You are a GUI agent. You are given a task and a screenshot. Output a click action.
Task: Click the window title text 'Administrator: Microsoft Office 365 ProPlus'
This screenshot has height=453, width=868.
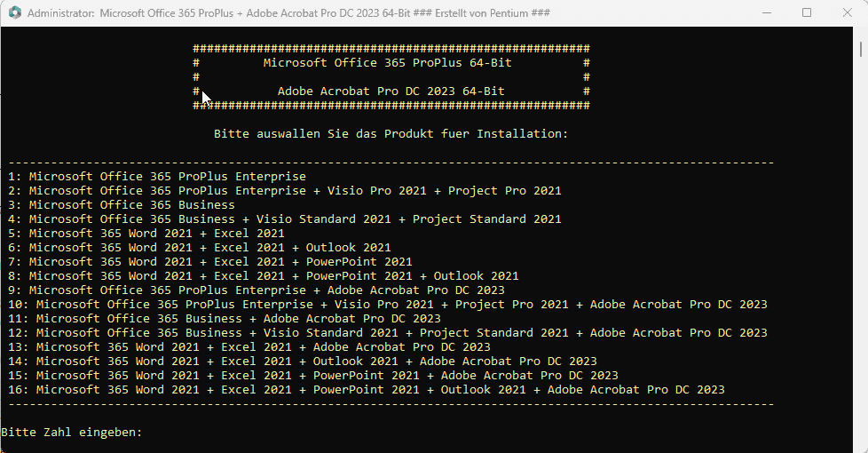point(130,12)
